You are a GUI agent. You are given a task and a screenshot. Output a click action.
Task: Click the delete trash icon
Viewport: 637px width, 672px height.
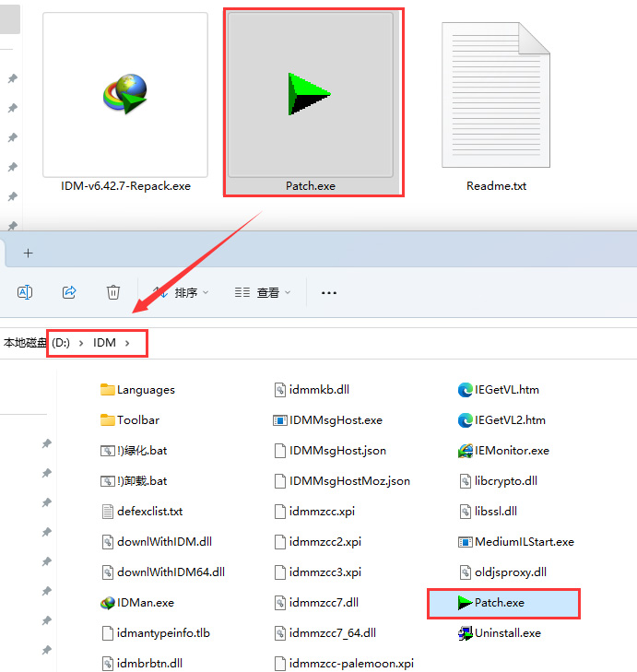click(113, 292)
